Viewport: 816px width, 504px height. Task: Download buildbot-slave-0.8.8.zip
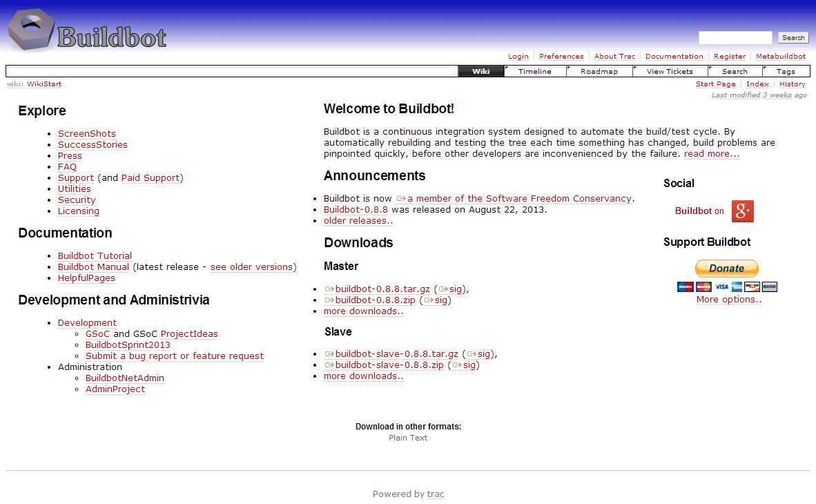(x=384, y=365)
